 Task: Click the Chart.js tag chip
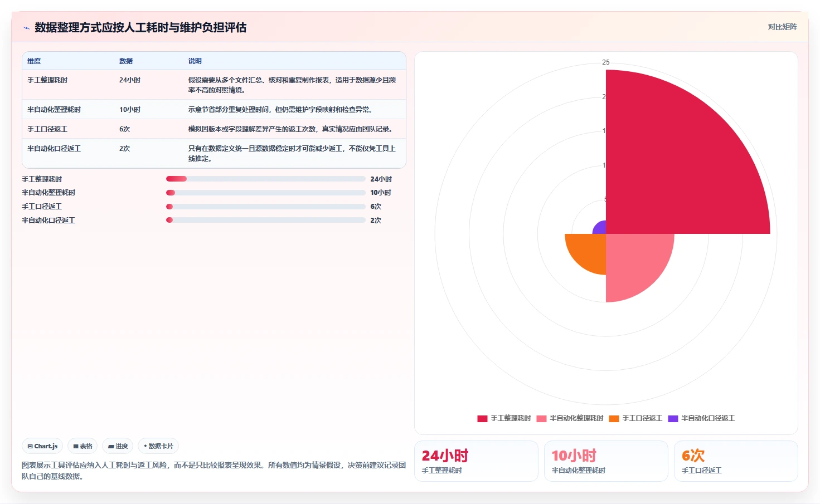click(42, 446)
